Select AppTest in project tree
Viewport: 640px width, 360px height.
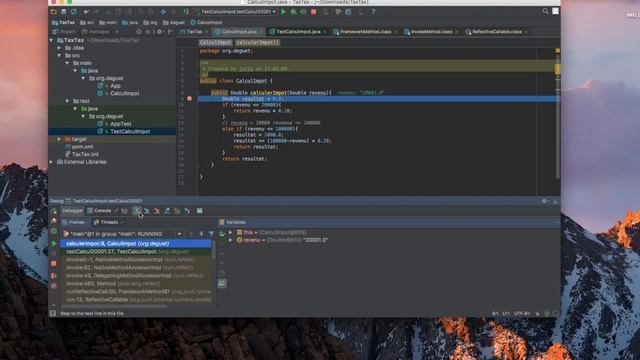point(120,124)
